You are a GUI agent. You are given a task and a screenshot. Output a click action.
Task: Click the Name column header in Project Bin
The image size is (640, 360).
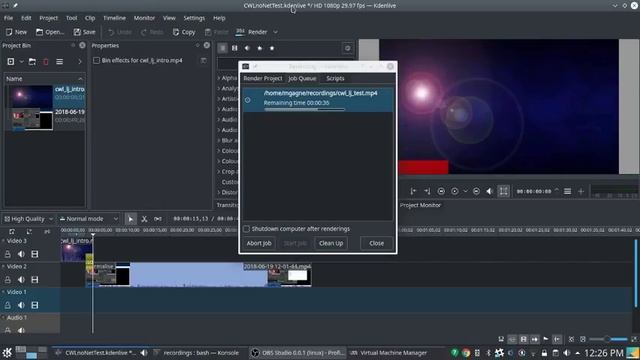pyautogui.click(x=44, y=78)
